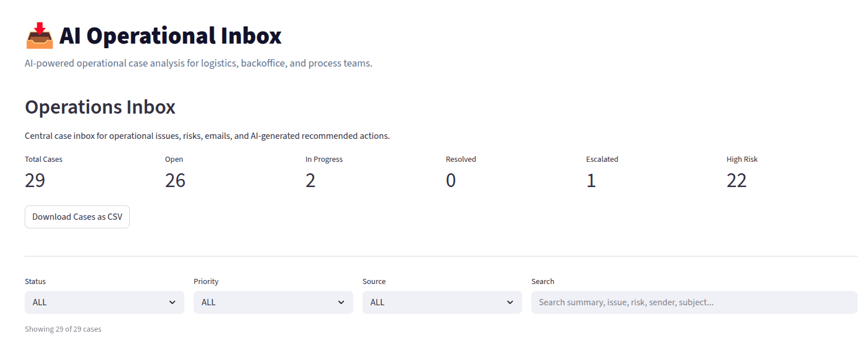Select the High Risk value 22
The height and width of the screenshot is (346, 868).
coord(736,181)
